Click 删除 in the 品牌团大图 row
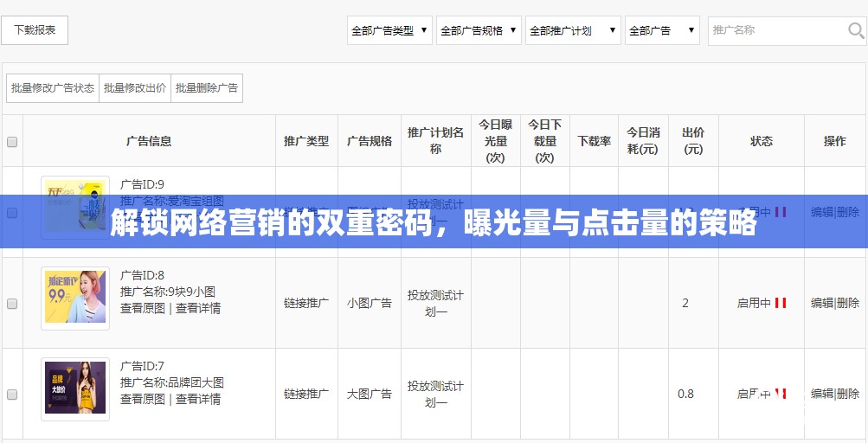The width and height of the screenshot is (868, 443). click(848, 394)
